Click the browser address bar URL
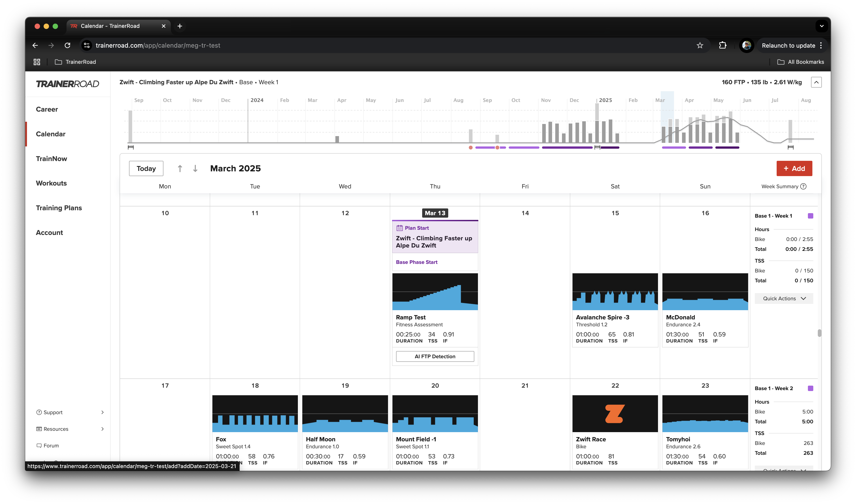Image resolution: width=856 pixels, height=504 pixels. (x=158, y=46)
